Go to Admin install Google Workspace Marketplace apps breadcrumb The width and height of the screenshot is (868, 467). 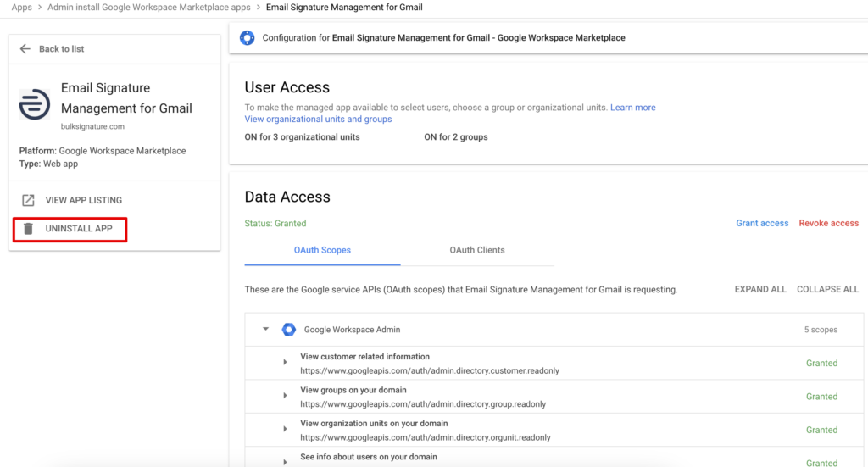click(149, 7)
